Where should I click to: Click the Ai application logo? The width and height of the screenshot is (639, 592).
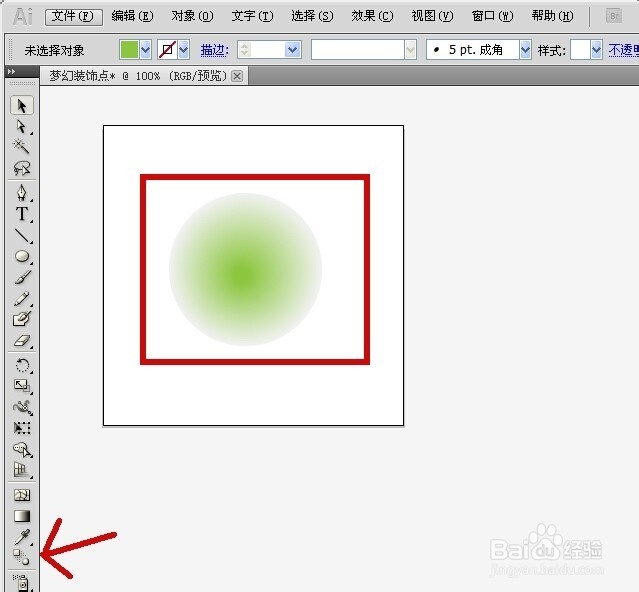[x=22, y=16]
